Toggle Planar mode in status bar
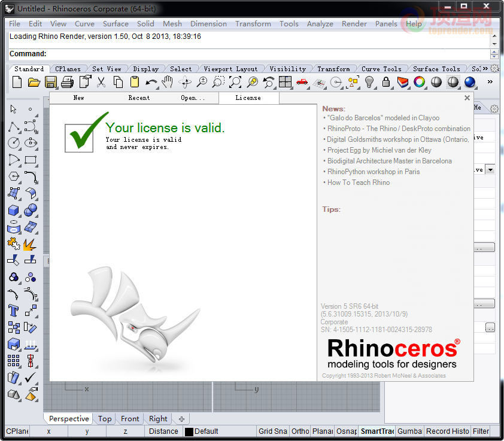This screenshot has height=441, width=504. 323,431
